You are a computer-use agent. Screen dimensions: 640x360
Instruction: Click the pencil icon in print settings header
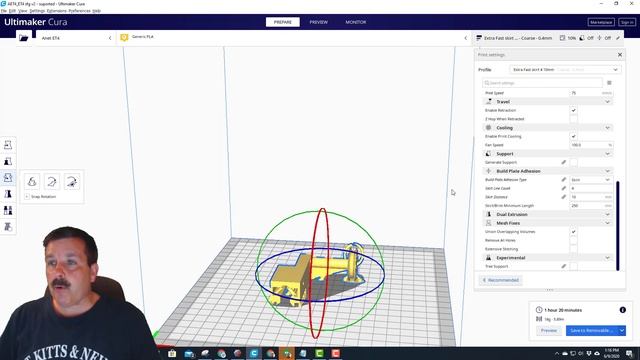pyautogui.click(x=618, y=38)
